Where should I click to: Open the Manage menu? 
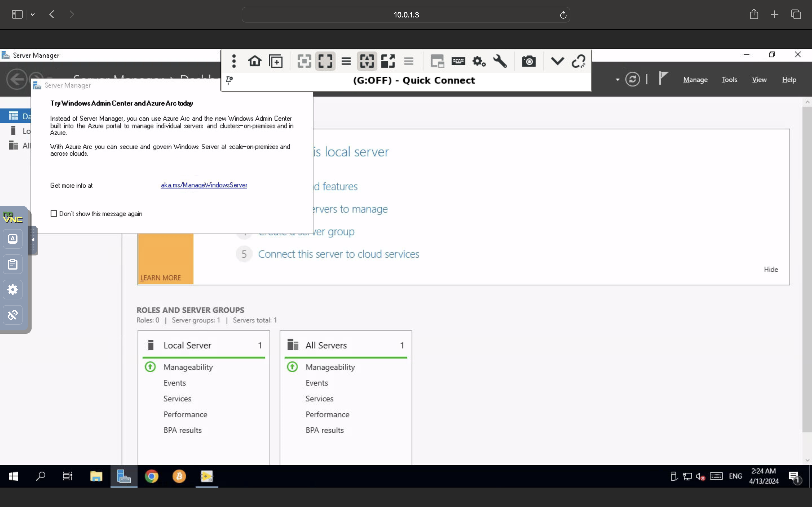(695, 80)
